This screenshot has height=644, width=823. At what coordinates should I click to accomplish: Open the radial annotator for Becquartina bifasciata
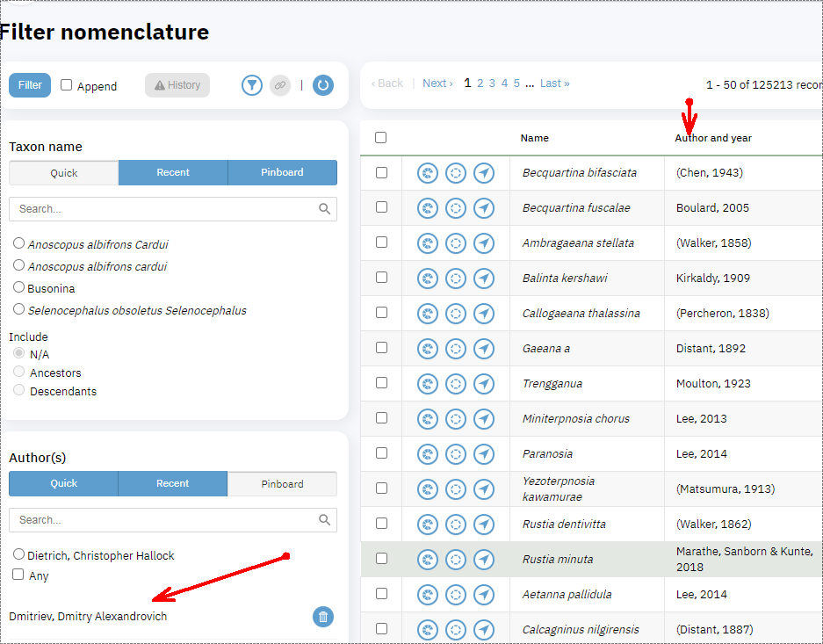click(x=428, y=173)
